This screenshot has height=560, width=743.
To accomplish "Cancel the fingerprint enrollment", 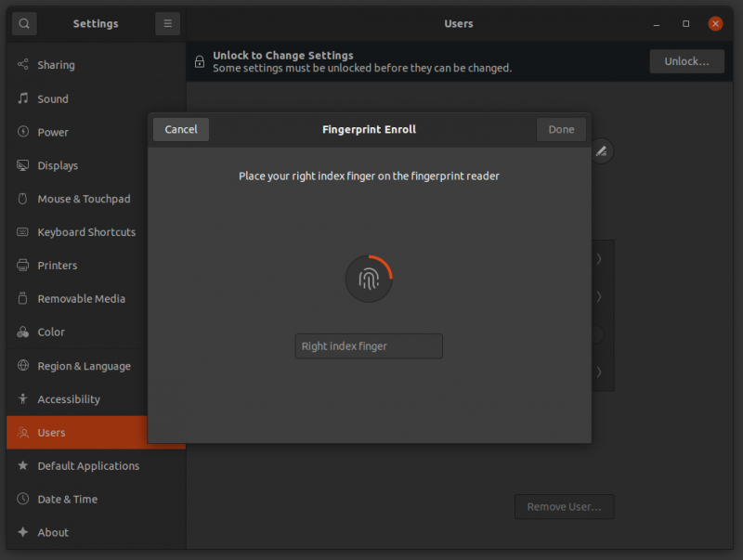I will pyautogui.click(x=180, y=129).
